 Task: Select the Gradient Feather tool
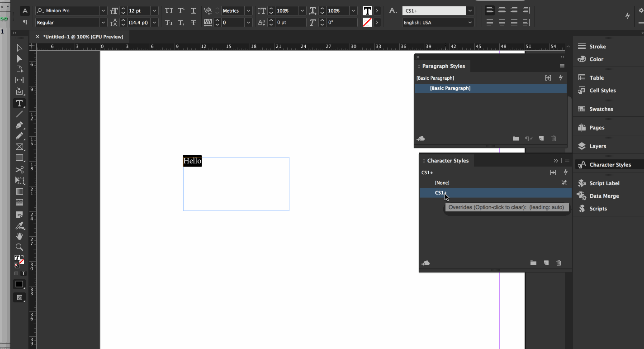point(19,202)
